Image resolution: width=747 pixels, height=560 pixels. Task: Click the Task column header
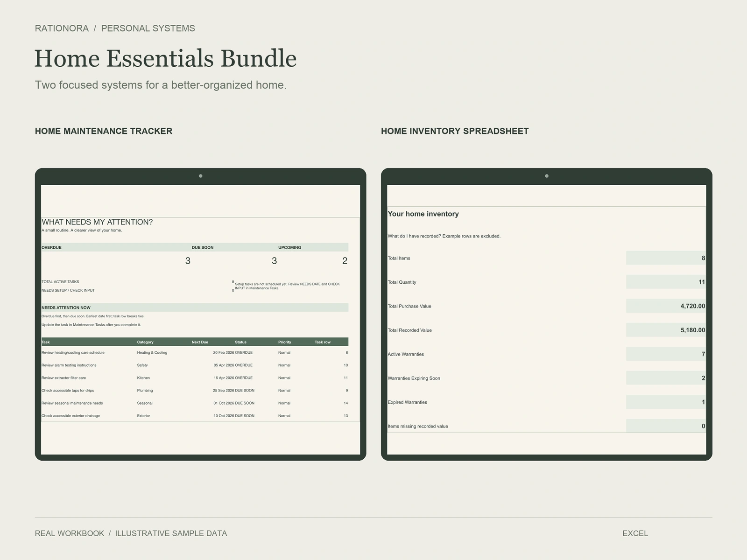click(x=46, y=342)
